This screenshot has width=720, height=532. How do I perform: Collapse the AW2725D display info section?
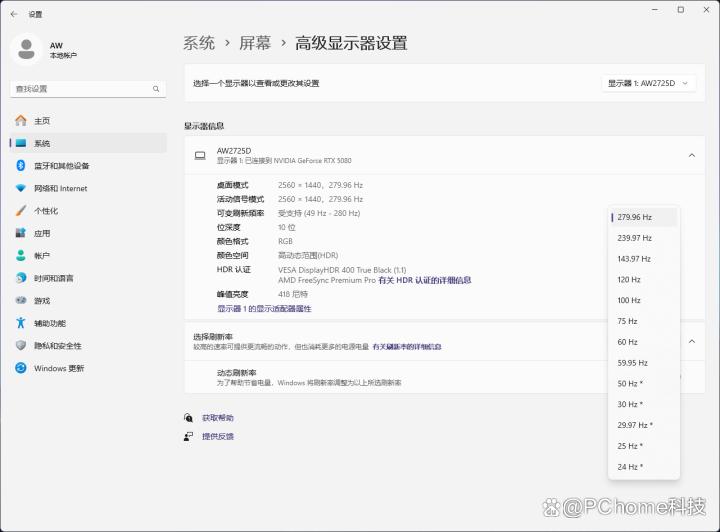tap(691, 155)
